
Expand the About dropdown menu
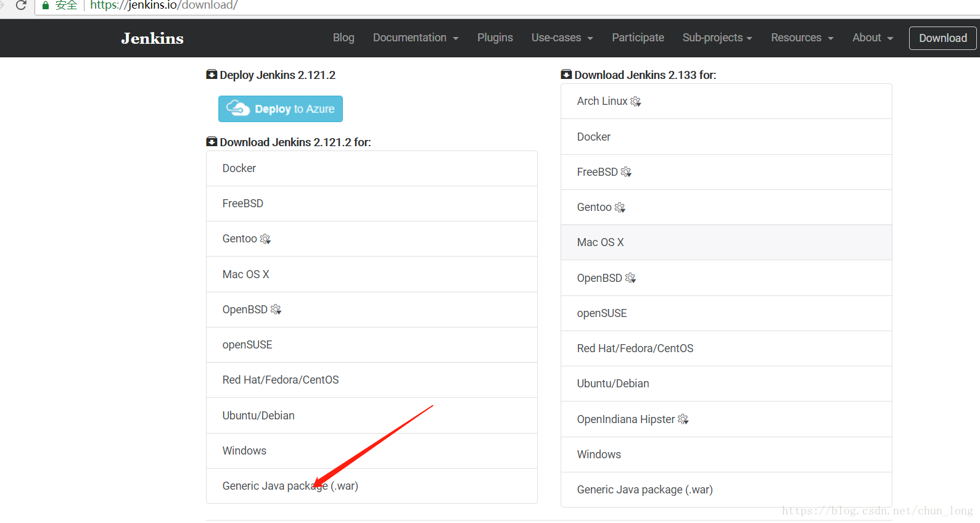click(x=873, y=38)
